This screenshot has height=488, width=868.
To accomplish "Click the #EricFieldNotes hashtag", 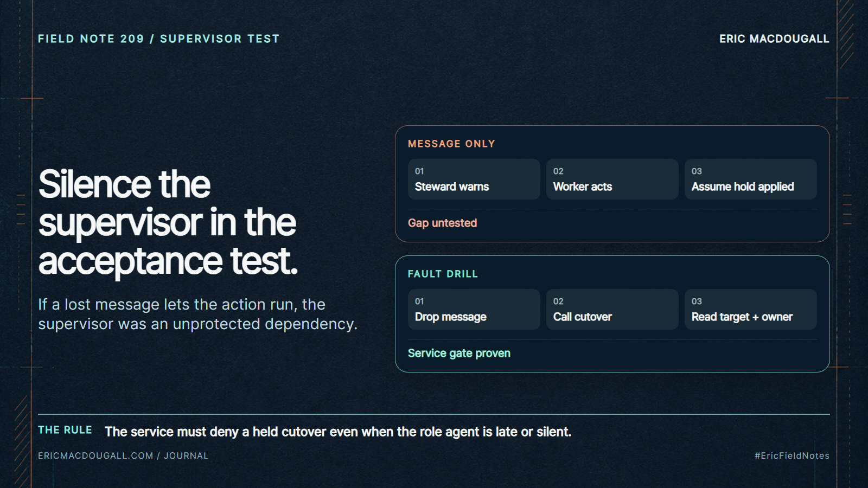I will pyautogui.click(x=792, y=455).
